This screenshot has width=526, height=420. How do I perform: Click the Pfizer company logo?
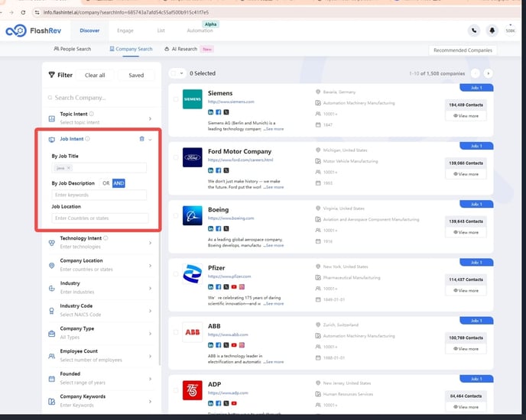(x=192, y=273)
